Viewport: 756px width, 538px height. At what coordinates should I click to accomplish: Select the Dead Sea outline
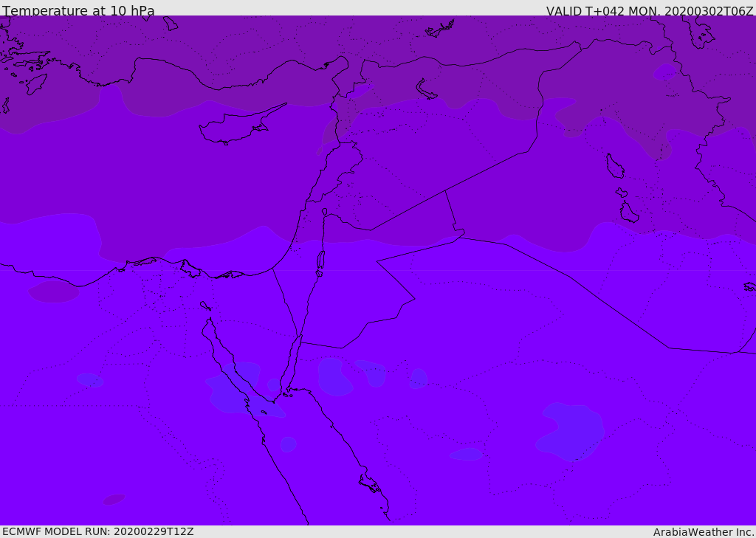pyautogui.click(x=320, y=261)
